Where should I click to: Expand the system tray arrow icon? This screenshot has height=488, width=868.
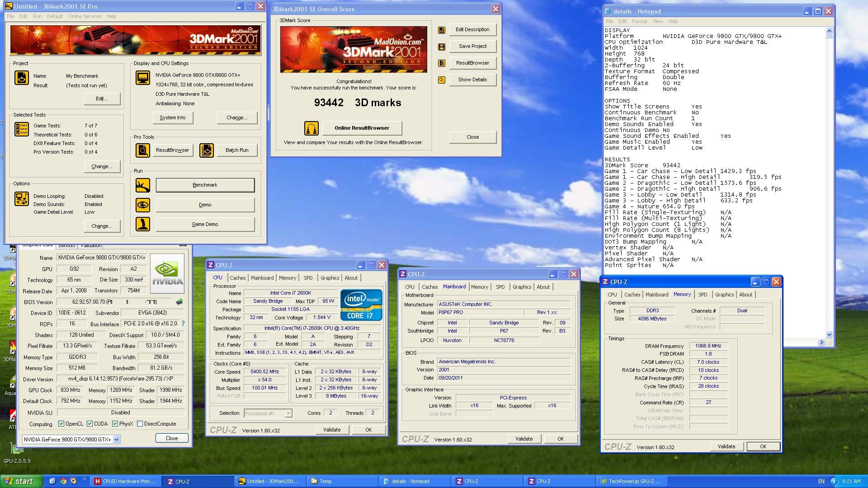834,481
